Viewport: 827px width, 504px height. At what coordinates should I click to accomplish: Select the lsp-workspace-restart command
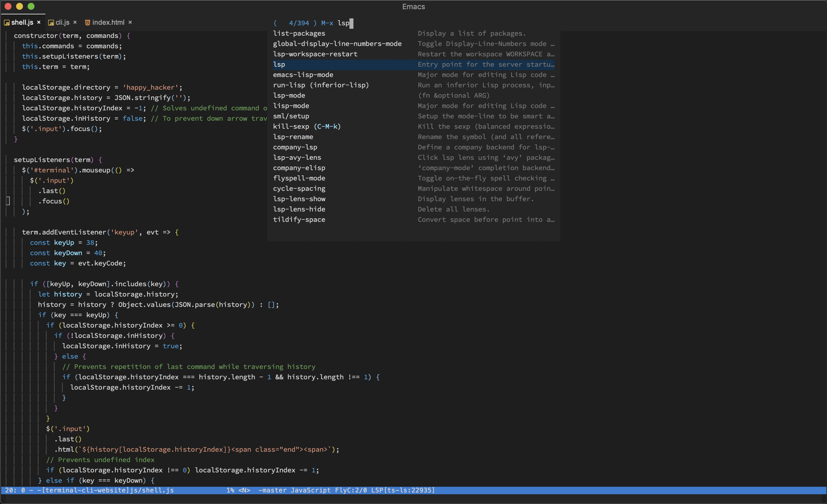click(x=315, y=54)
